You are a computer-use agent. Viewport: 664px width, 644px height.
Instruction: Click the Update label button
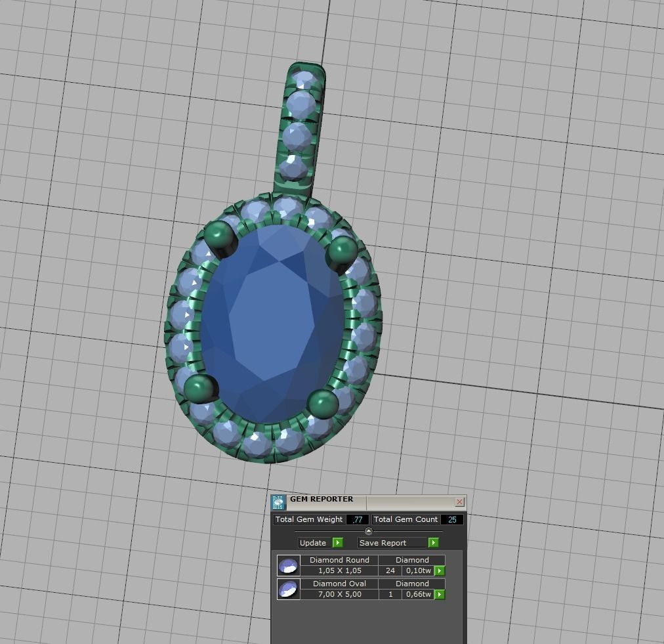315,543
